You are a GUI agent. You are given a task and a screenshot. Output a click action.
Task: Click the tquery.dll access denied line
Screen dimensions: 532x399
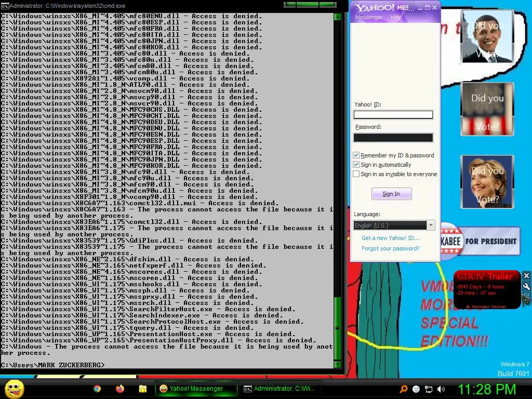click(127, 328)
